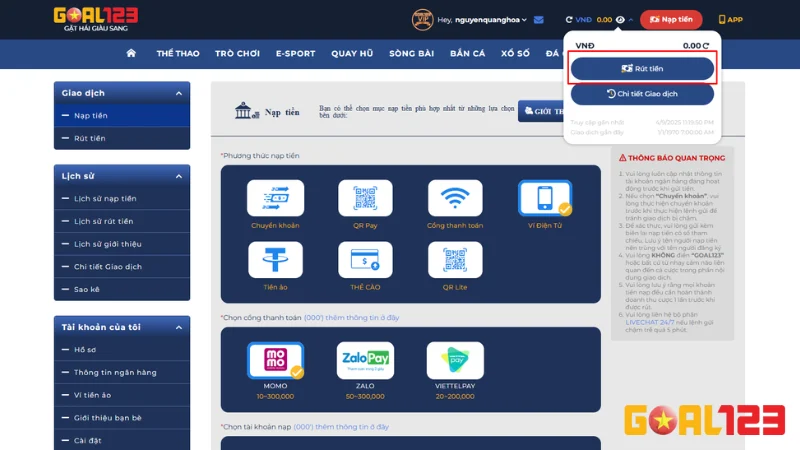Click the Rút tiền button in popup

pyautogui.click(x=642, y=68)
